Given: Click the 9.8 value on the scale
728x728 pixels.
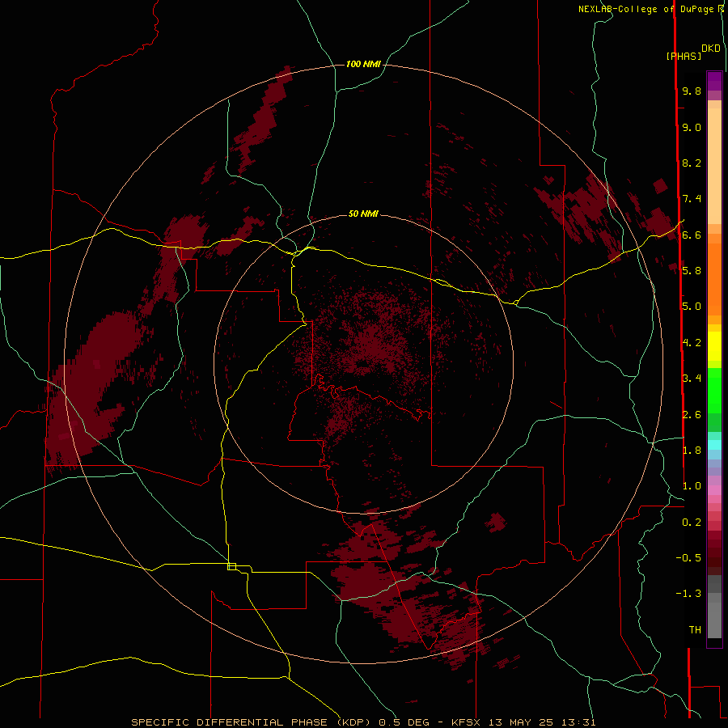Looking at the screenshot, I should pos(692,91).
